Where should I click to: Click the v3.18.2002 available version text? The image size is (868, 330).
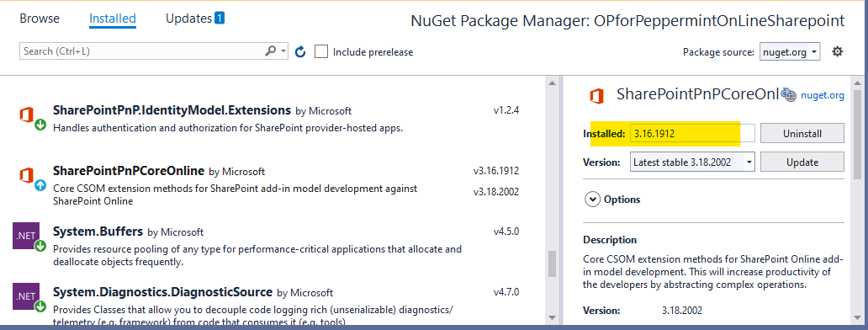tap(496, 192)
